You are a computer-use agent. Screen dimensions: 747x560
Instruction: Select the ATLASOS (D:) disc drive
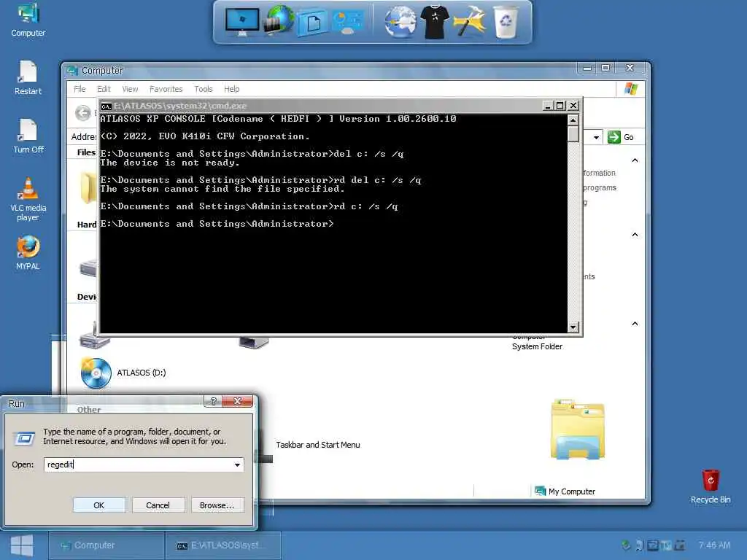click(x=123, y=373)
